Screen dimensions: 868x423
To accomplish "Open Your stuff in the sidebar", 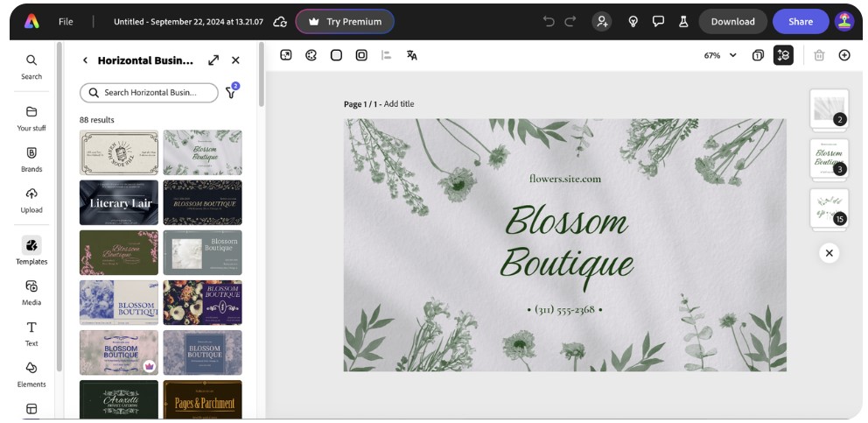I will point(31,118).
